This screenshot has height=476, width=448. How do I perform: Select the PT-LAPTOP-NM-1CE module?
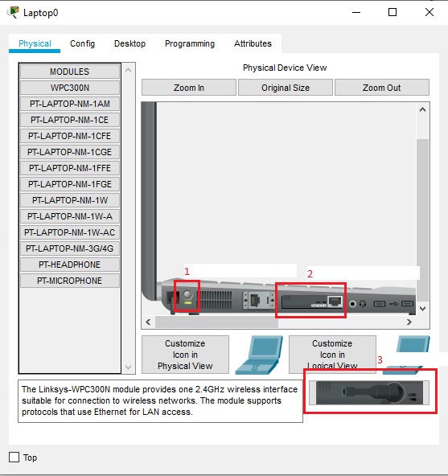(70, 120)
